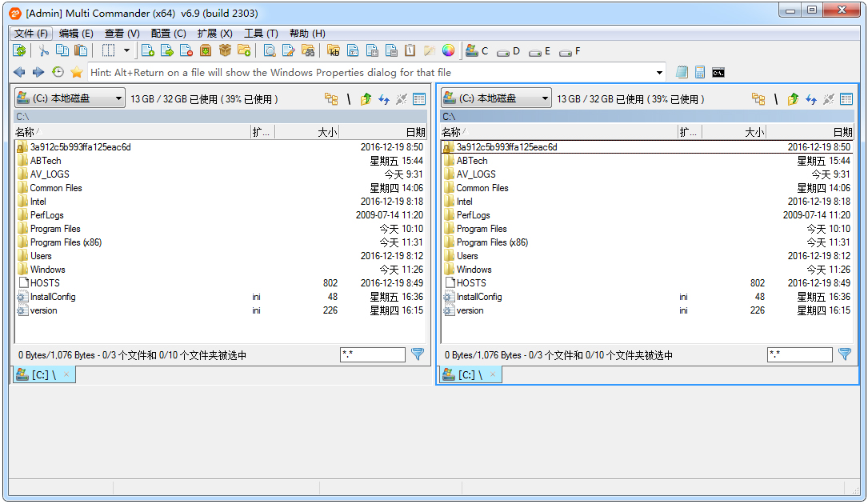
Task: Go to parent folder in left panel
Action: pyautogui.click(x=366, y=99)
